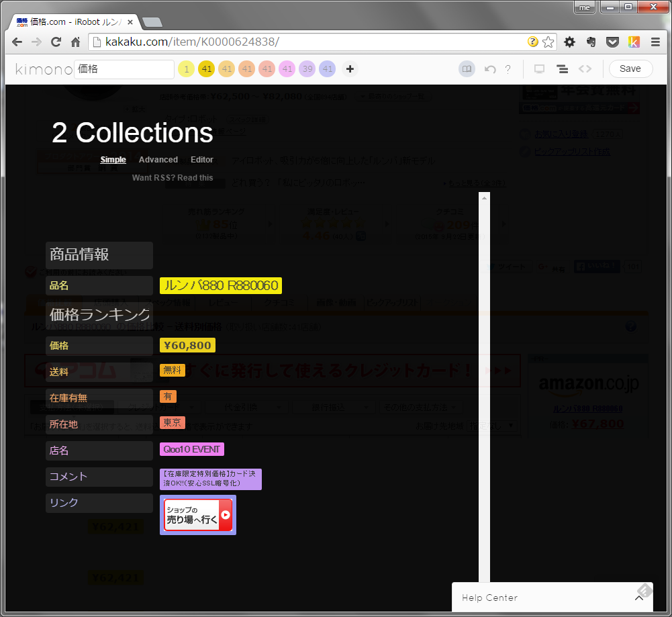The image size is (672, 617).
Task: Open a new browser tab
Action: tap(152, 22)
